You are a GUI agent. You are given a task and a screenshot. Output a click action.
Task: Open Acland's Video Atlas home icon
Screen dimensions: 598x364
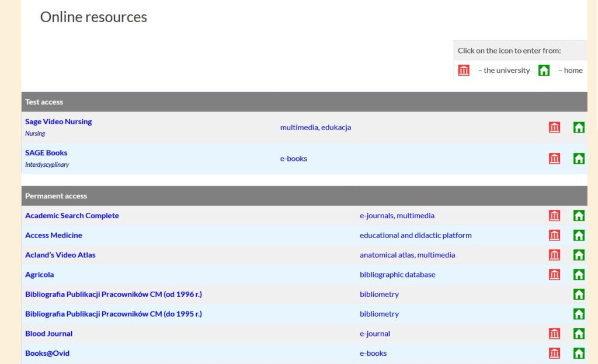pos(579,255)
